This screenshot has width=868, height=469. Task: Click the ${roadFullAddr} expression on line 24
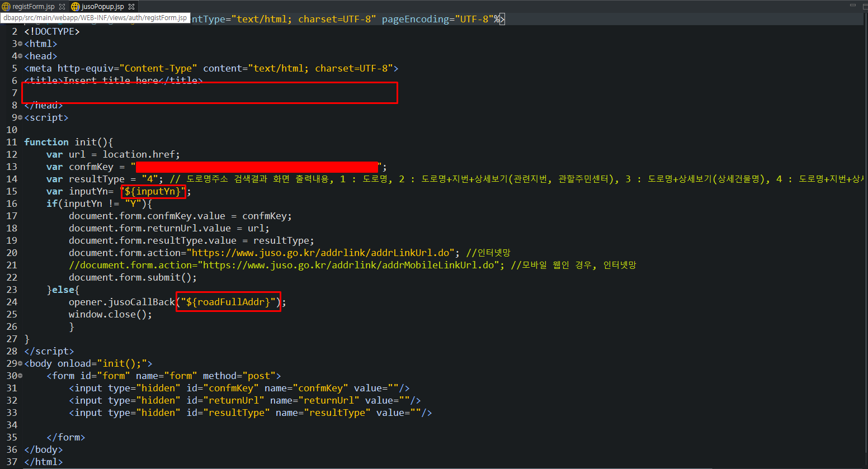pyautogui.click(x=228, y=302)
